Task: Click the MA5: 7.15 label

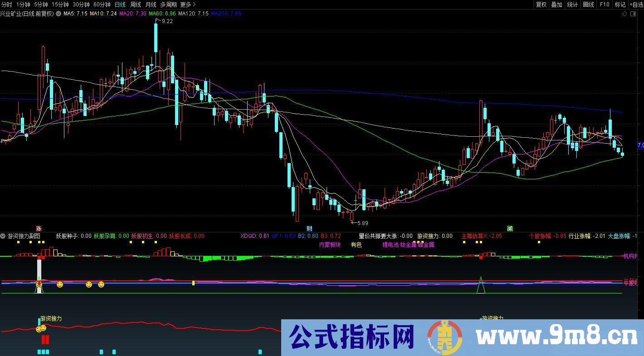Action: click(75, 14)
